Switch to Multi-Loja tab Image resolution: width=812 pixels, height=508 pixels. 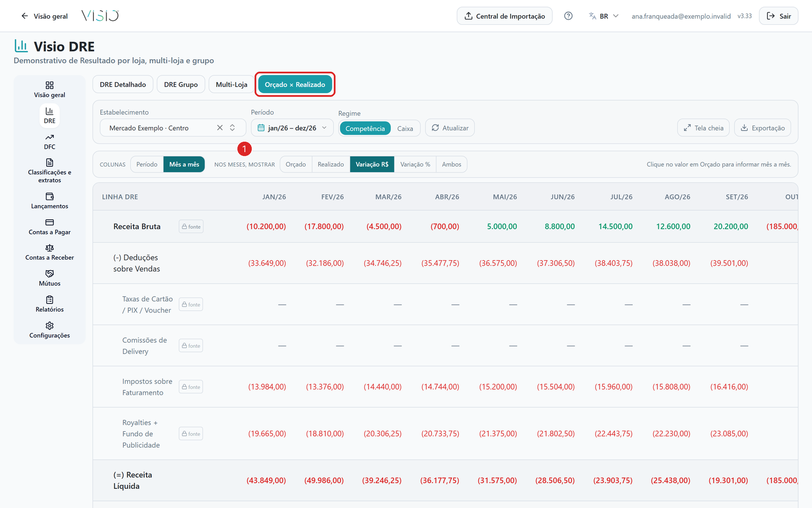tap(231, 84)
